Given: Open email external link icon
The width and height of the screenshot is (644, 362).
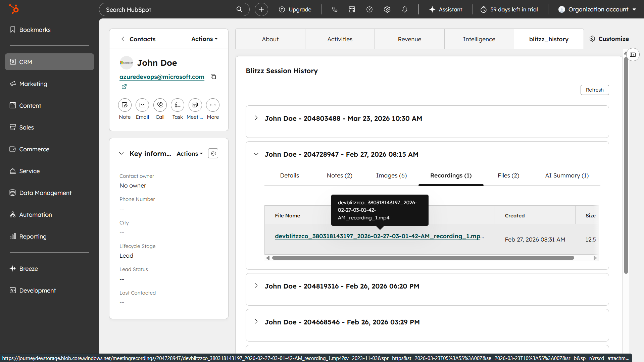Looking at the screenshot, I should [124, 87].
